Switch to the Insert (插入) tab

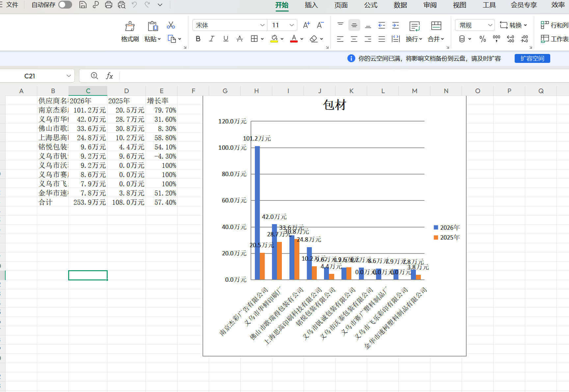click(x=311, y=5)
